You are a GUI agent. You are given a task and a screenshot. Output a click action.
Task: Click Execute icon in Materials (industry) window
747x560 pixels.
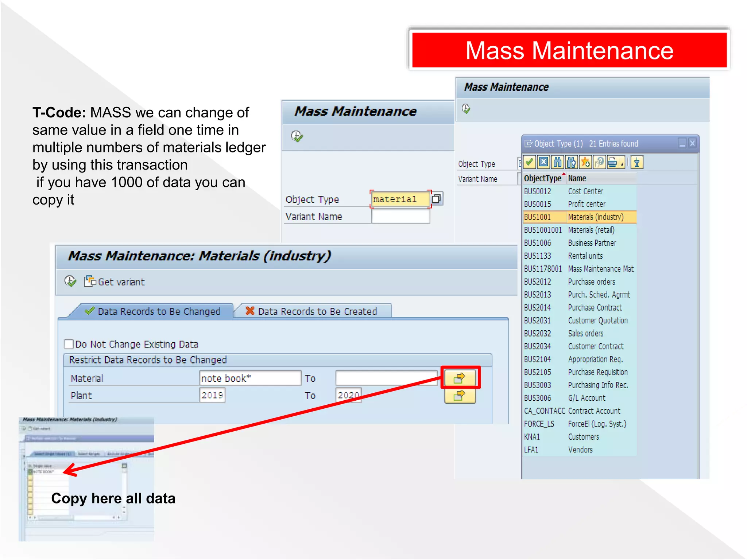pyautogui.click(x=70, y=281)
